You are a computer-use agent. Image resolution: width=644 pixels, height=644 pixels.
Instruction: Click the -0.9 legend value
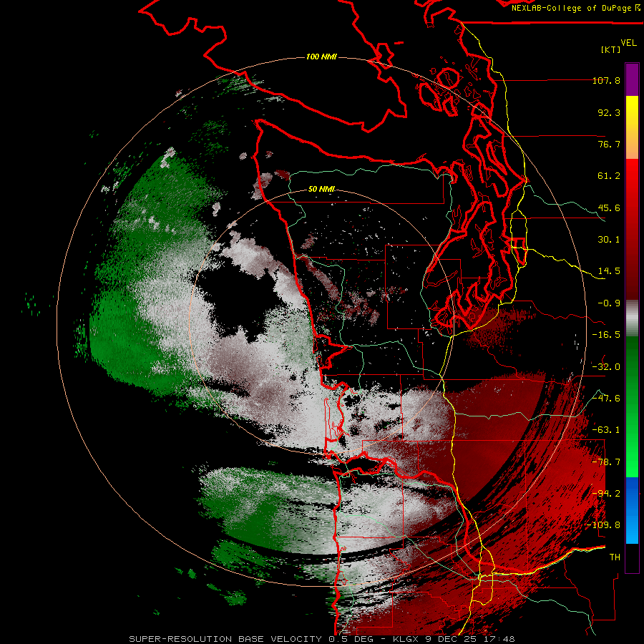(609, 303)
